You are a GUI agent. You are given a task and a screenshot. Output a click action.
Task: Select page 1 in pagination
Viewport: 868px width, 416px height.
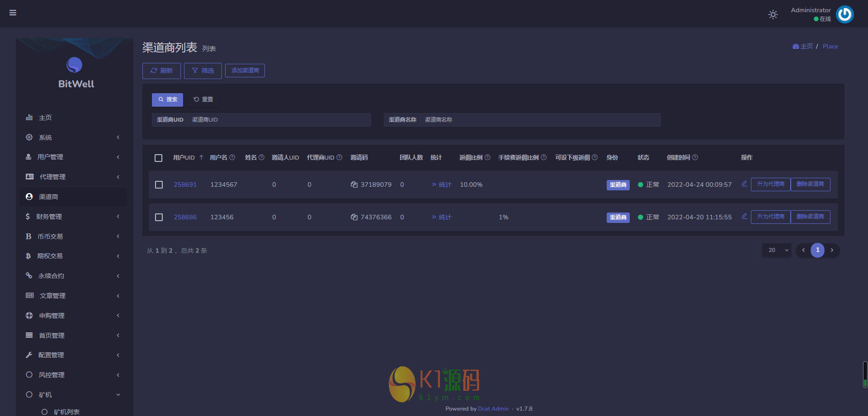pyautogui.click(x=817, y=250)
